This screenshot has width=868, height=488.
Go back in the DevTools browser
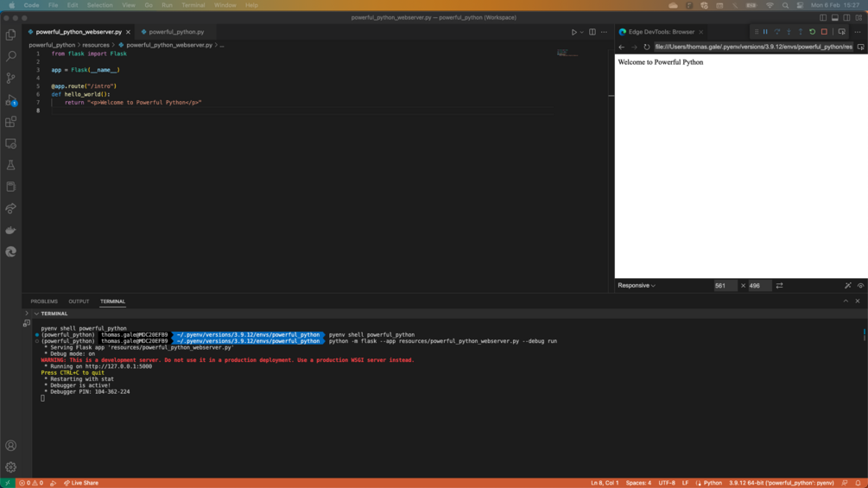pyautogui.click(x=622, y=47)
